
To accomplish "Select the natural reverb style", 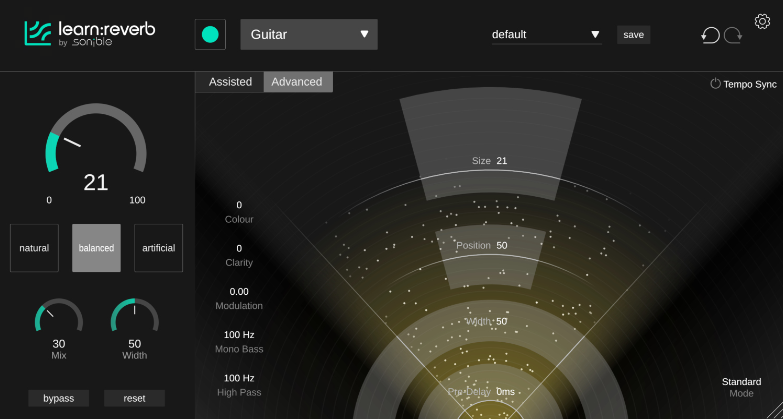I will pos(34,248).
